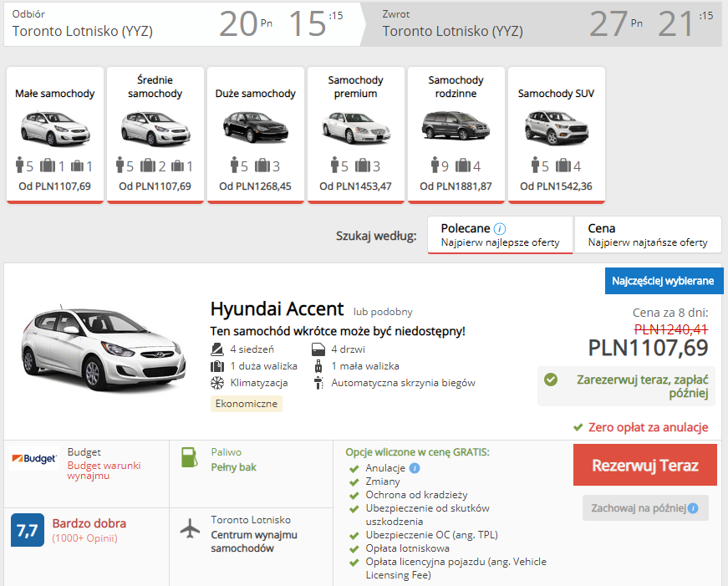Click the minivan image in Samochody rodzinne card
Screen dimensions: 728x586
pyautogui.click(x=456, y=126)
